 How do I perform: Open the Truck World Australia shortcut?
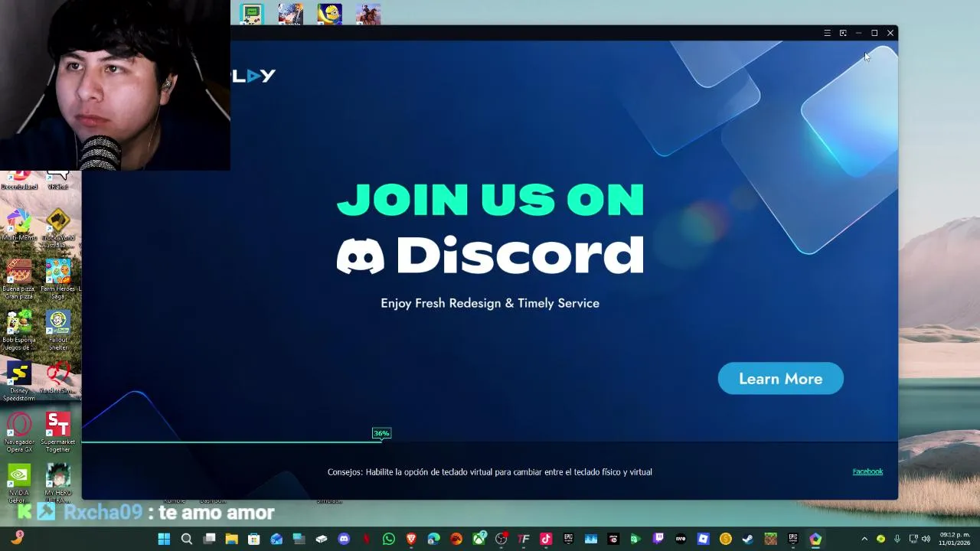click(x=58, y=228)
